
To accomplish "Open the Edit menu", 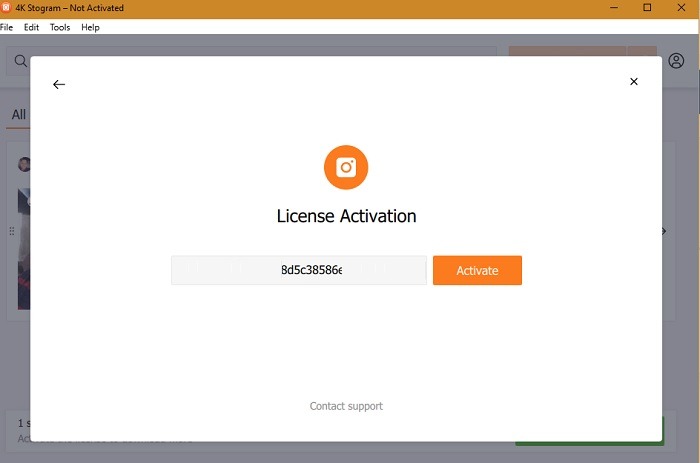I will [x=31, y=27].
